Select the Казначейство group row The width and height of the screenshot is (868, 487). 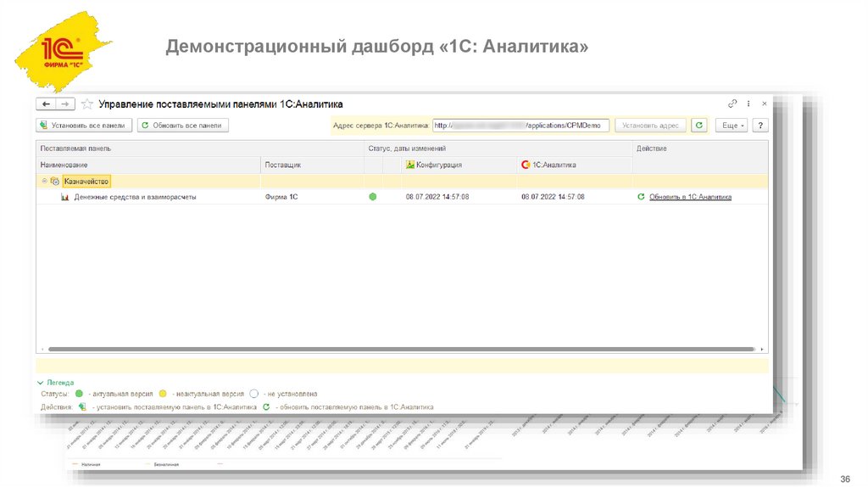pos(402,182)
